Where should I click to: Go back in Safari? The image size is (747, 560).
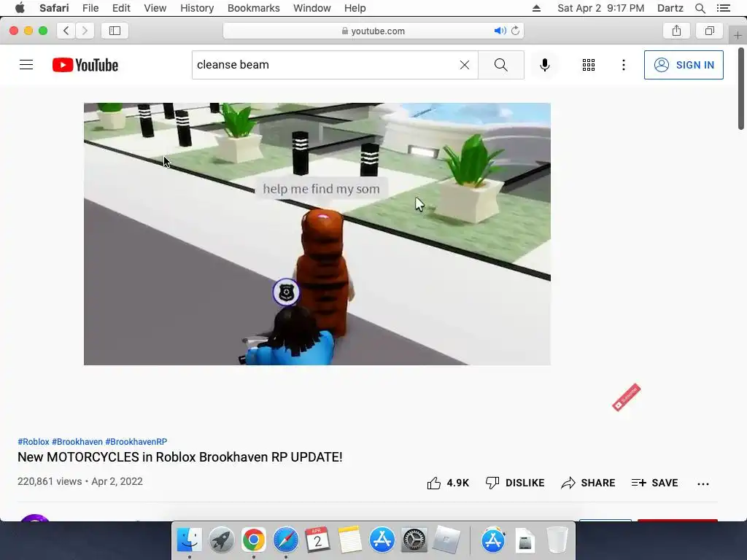pos(66,31)
